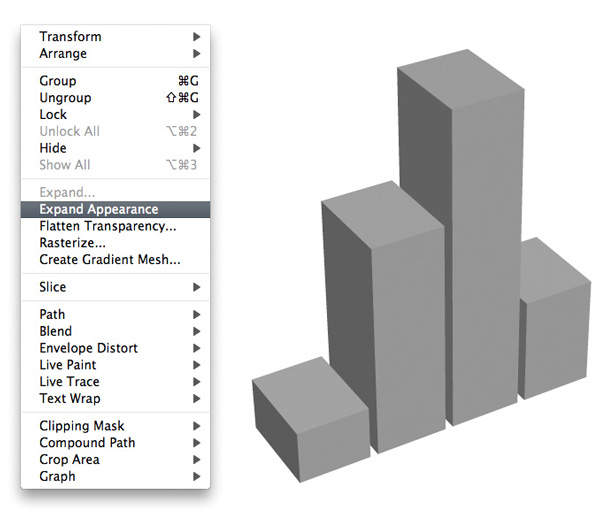Choose Flatten Transparency...
The image size is (600, 514).
coord(116,226)
